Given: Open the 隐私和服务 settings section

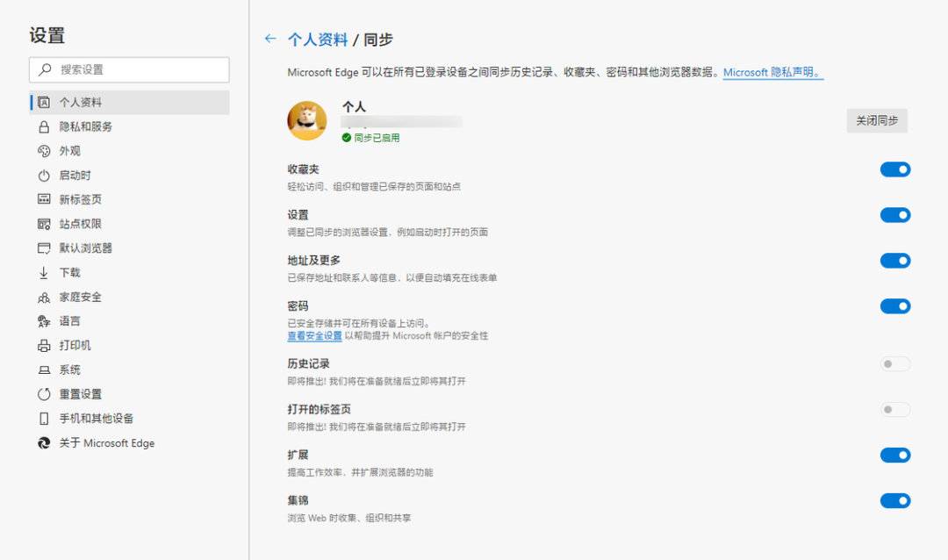Looking at the screenshot, I should [x=129, y=127].
